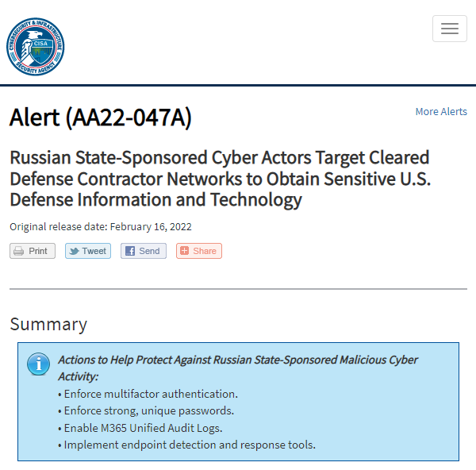The width and height of the screenshot is (476, 470).
Task: Click the italic Actions to Help Protect heading
Action: 238,367
